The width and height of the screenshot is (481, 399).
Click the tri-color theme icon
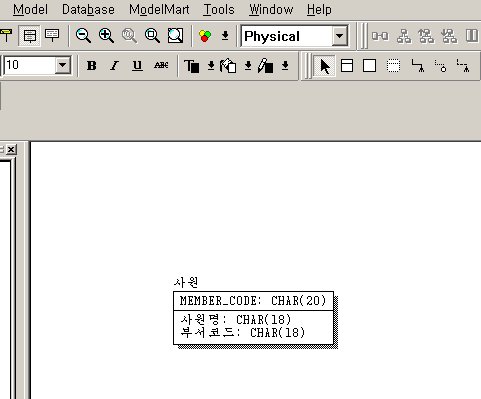point(205,36)
